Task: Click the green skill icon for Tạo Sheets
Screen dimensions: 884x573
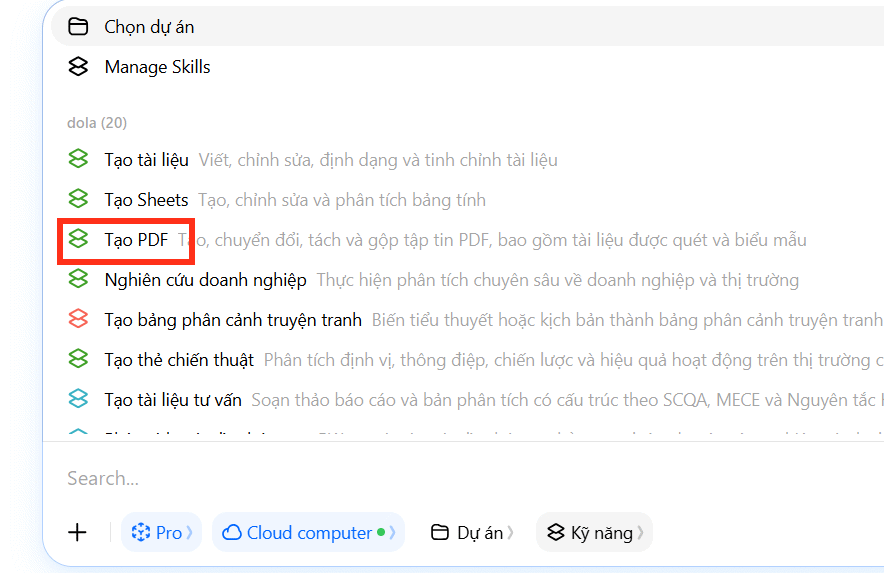Action: pyautogui.click(x=78, y=199)
